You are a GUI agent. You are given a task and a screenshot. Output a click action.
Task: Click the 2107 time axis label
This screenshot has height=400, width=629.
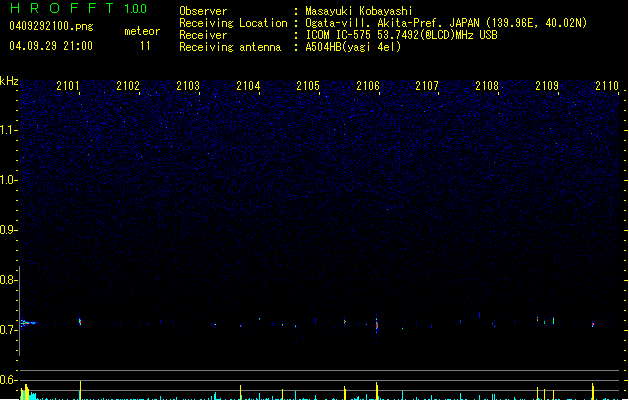[427, 86]
